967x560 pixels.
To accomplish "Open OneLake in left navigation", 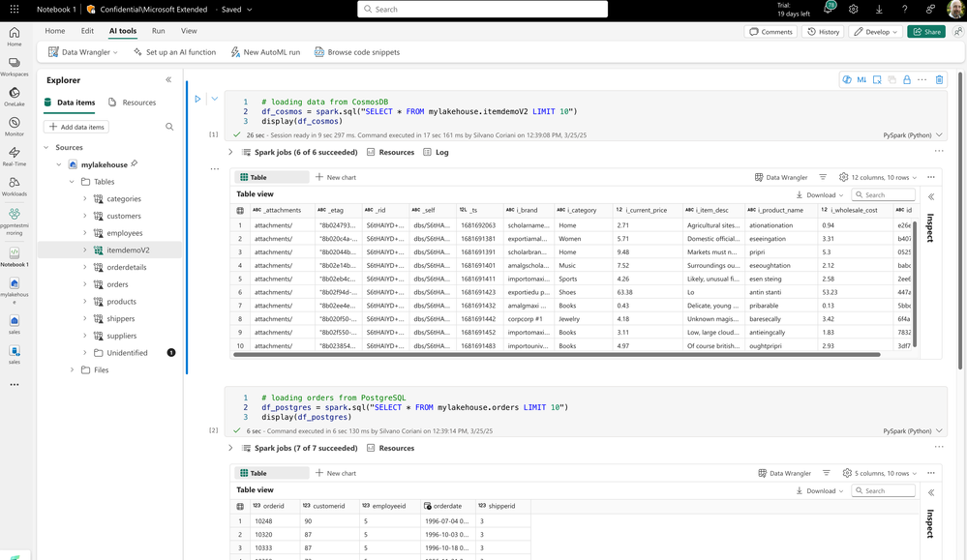I will (15, 97).
